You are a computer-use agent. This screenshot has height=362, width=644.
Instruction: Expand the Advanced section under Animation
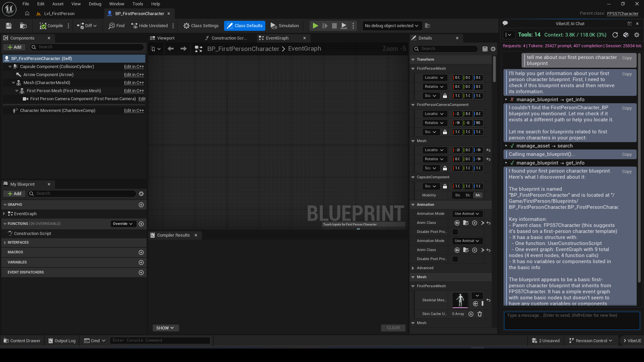pos(413,268)
